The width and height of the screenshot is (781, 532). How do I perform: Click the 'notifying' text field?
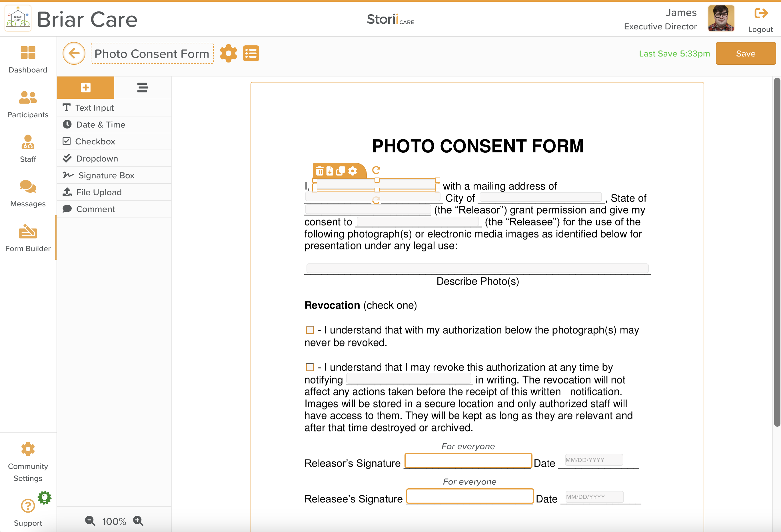tap(409, 378)
